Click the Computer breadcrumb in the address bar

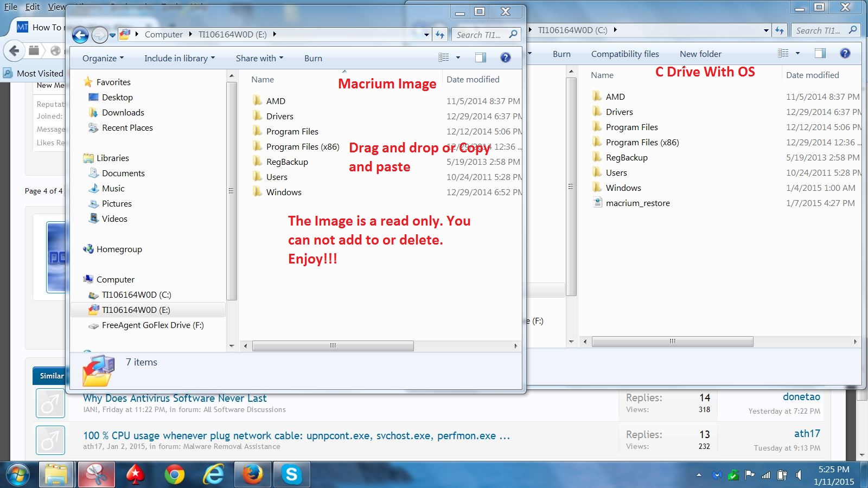[x=164, y=34]
